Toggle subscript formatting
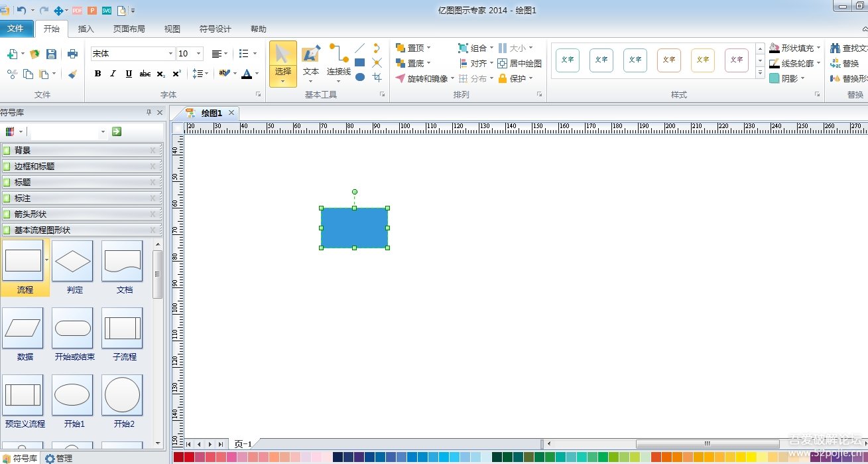Viewport: 868px width, 464px height. click(160, 74)
